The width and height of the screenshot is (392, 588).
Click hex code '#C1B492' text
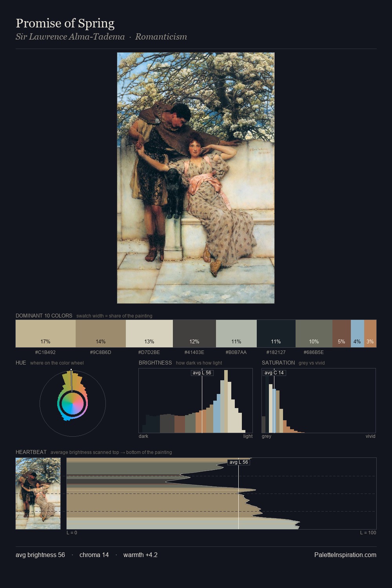(x=45, y=352)
